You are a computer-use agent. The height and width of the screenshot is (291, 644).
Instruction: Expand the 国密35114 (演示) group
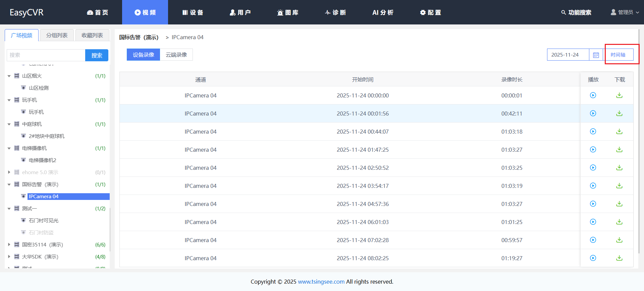click(9, 245)
